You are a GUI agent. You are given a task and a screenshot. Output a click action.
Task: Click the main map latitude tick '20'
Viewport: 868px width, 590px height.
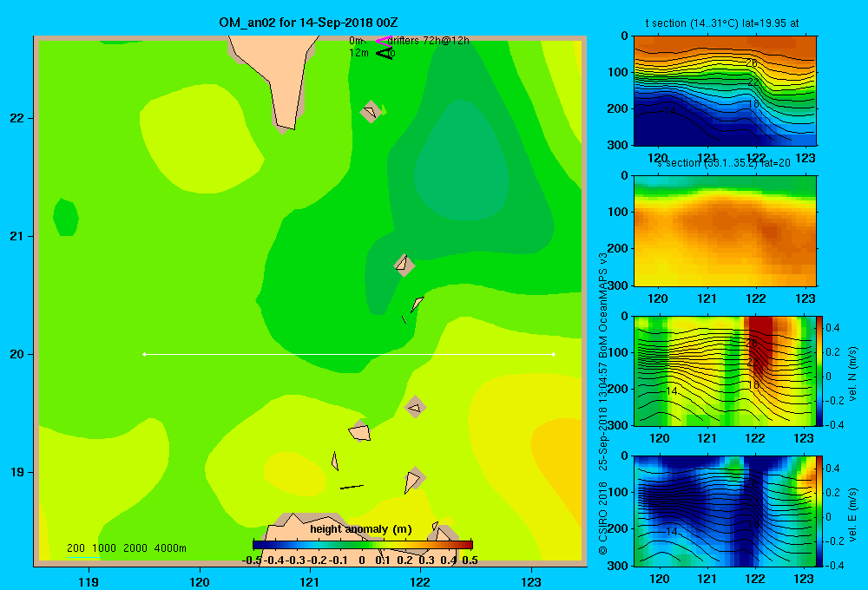tap(16, 354)
